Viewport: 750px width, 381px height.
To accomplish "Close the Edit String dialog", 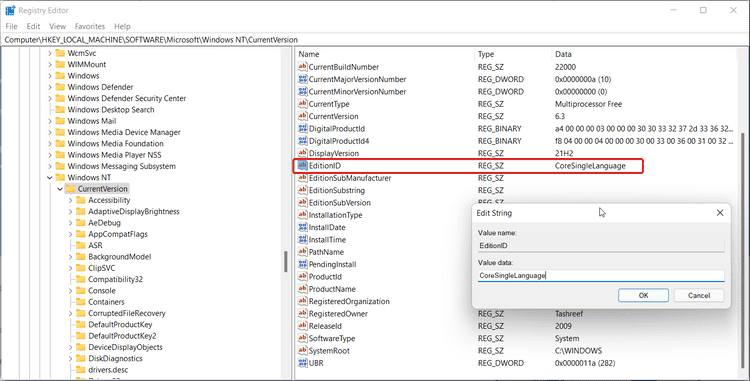I will click(720, 213).
